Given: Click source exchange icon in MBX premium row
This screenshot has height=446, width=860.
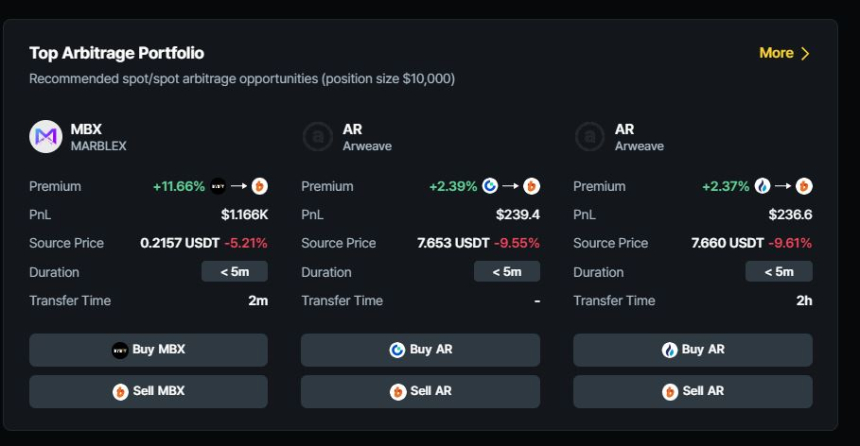Looking at the screenshot, I should pos(218,186).
